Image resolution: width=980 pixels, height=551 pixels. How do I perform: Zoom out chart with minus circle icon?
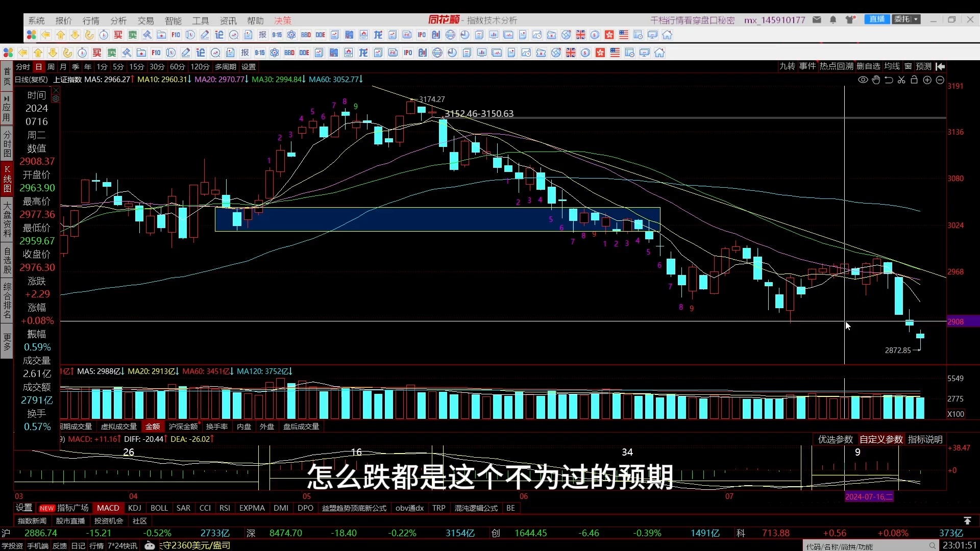940,80
